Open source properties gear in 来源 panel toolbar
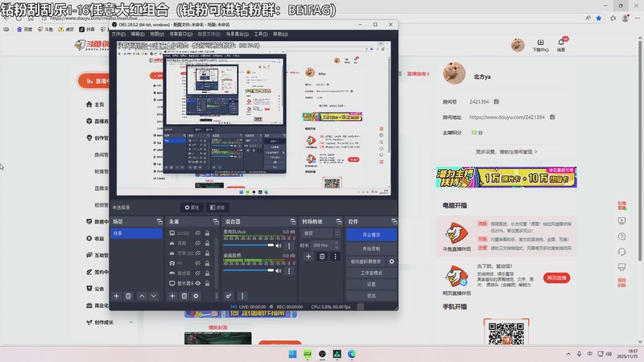 point(196,296)
